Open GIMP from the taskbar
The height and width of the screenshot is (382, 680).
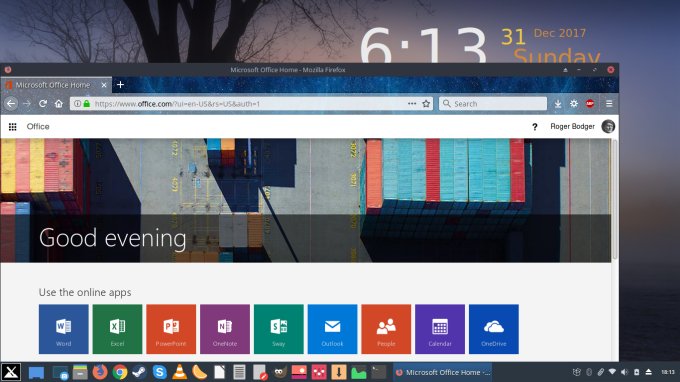tap(280, 372)
